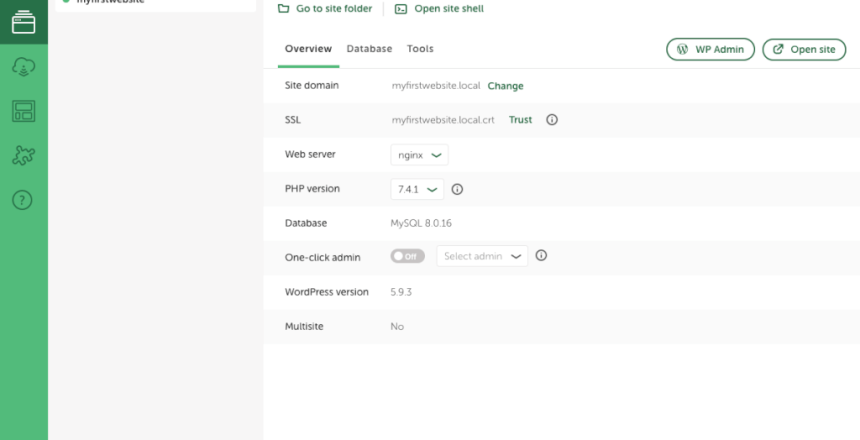Open the Connect cloud icon in sidebar
Screen dimensions: 860x440
click(x=23, y=66)
